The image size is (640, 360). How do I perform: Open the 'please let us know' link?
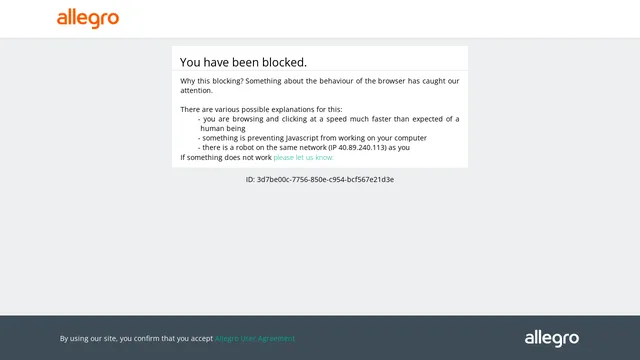click(303, 157)
